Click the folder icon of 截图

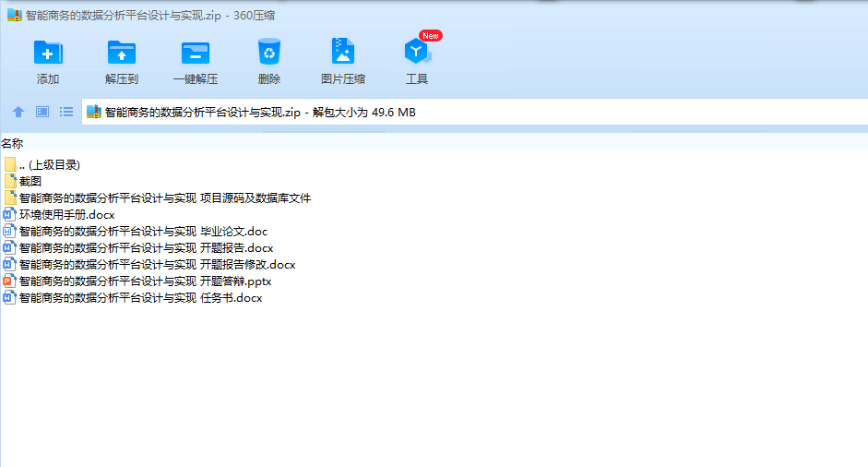(x=10, y=181)
